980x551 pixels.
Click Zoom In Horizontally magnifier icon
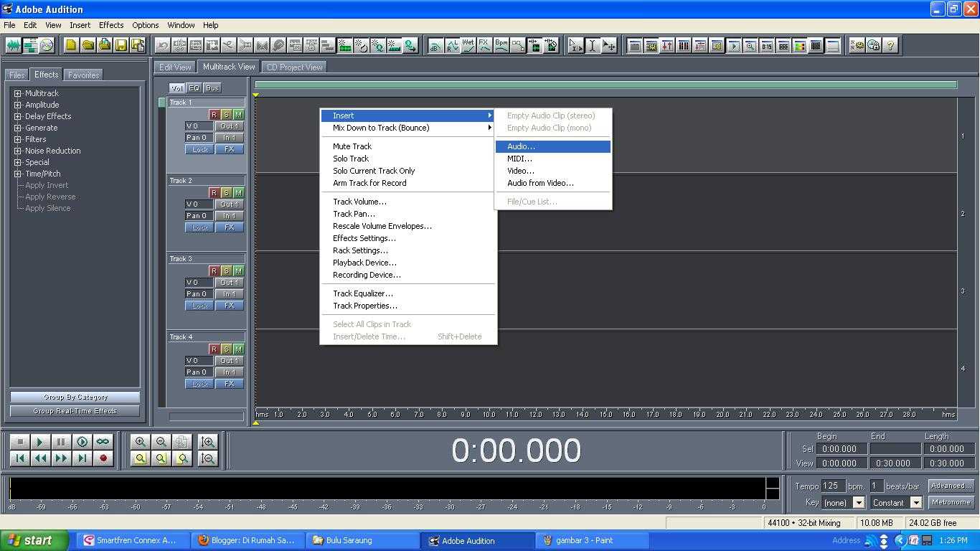click(141, 442)
